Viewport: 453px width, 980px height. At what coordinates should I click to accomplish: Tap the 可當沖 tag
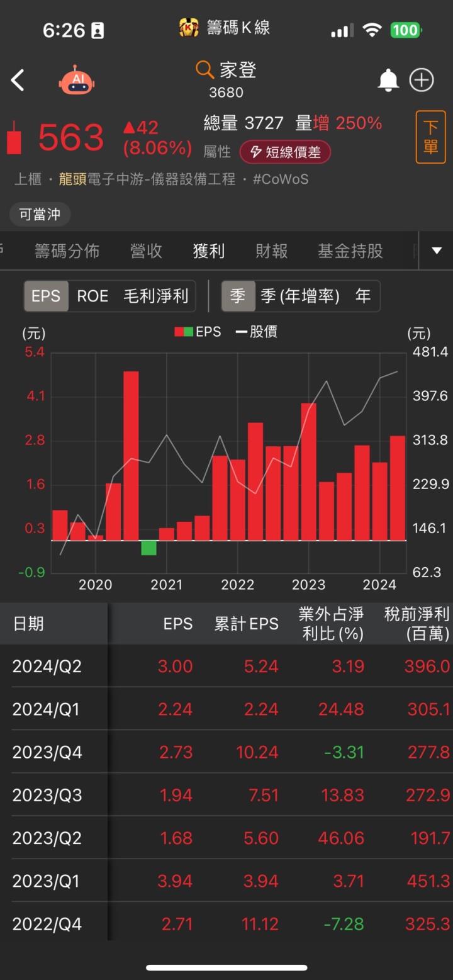pyautogui.click(x=40, y=215)
